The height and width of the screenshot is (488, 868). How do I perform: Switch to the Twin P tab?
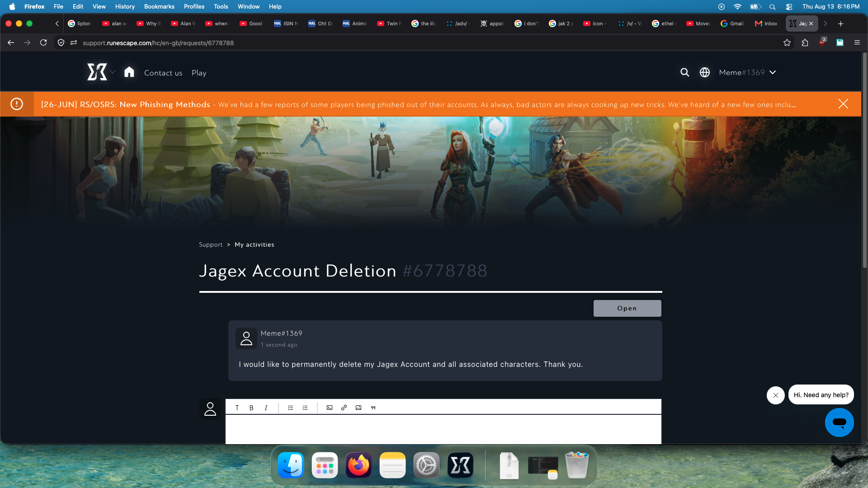390,23
